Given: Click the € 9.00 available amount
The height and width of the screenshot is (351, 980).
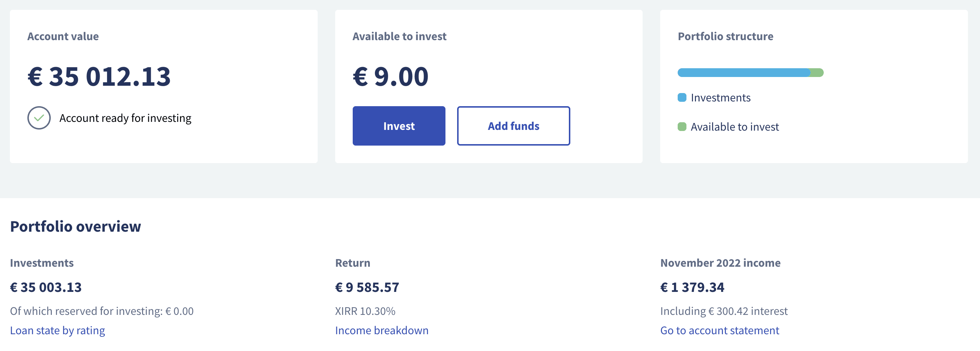Looking at the screenshot, I should [390, 76].
